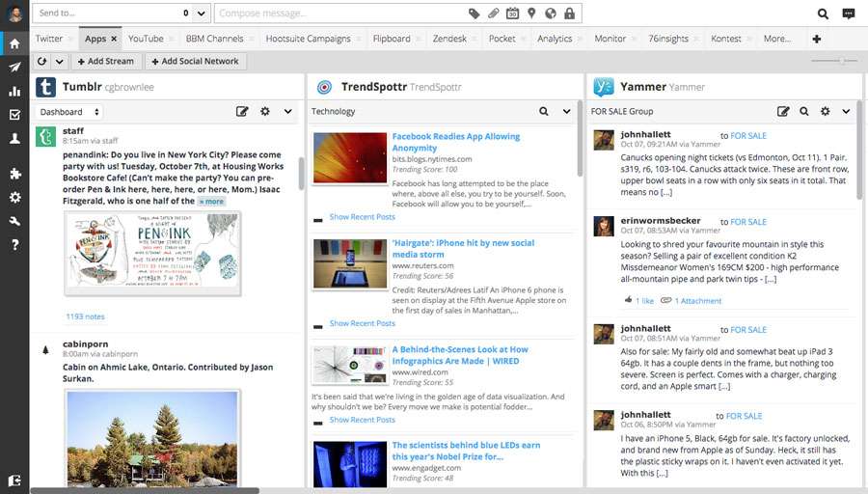
Task: Click the profile avatar at the sidebar top
Action: (x=14, y=14)
